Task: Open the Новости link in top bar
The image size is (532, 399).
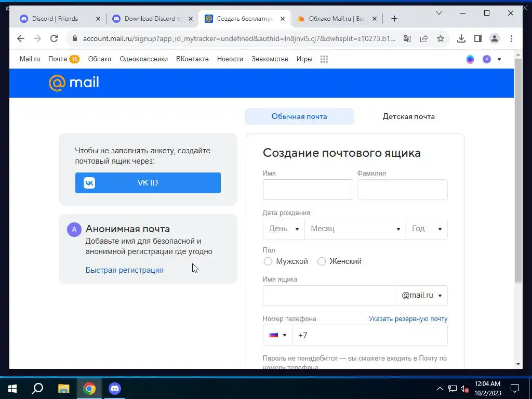Action: 230,59
